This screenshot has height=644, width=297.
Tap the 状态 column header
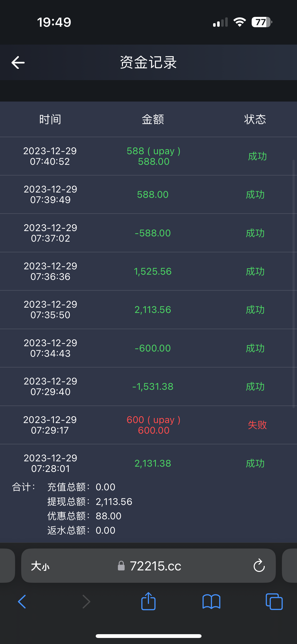pyautogui.click(x=255, y=119)
